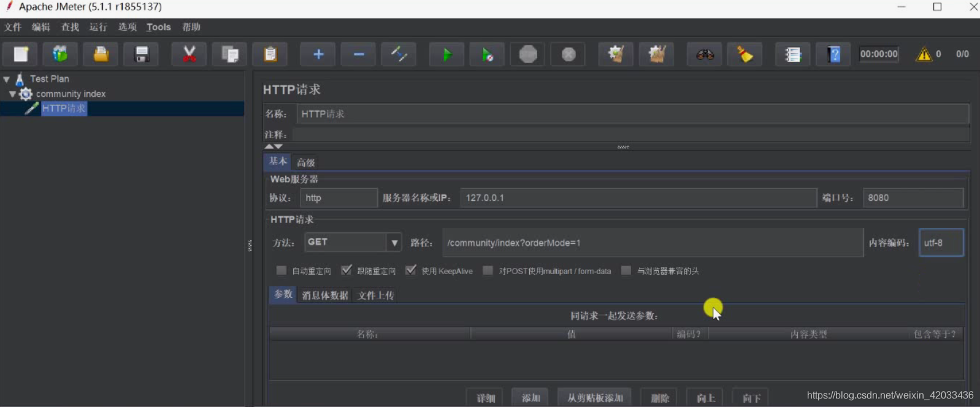The width and height of the screenshot is (980, 407).
Task: Click the 内容编码 field utf-8
Action: 941,243
